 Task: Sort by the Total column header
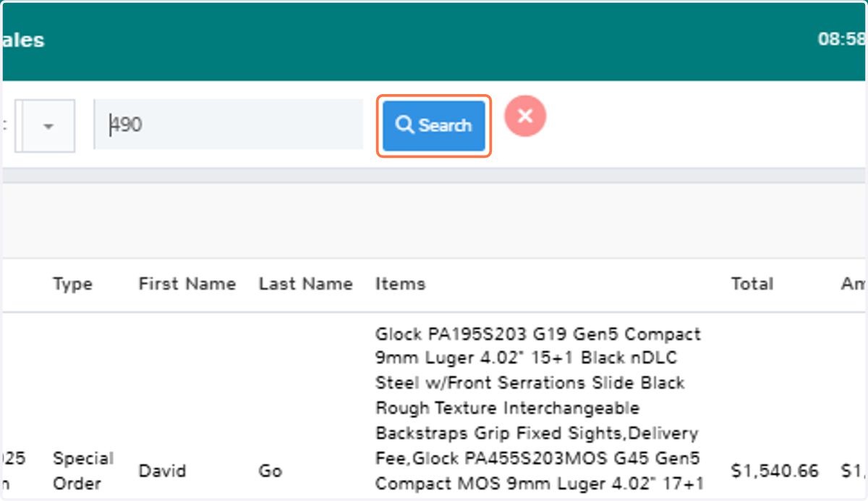(752, 284)
